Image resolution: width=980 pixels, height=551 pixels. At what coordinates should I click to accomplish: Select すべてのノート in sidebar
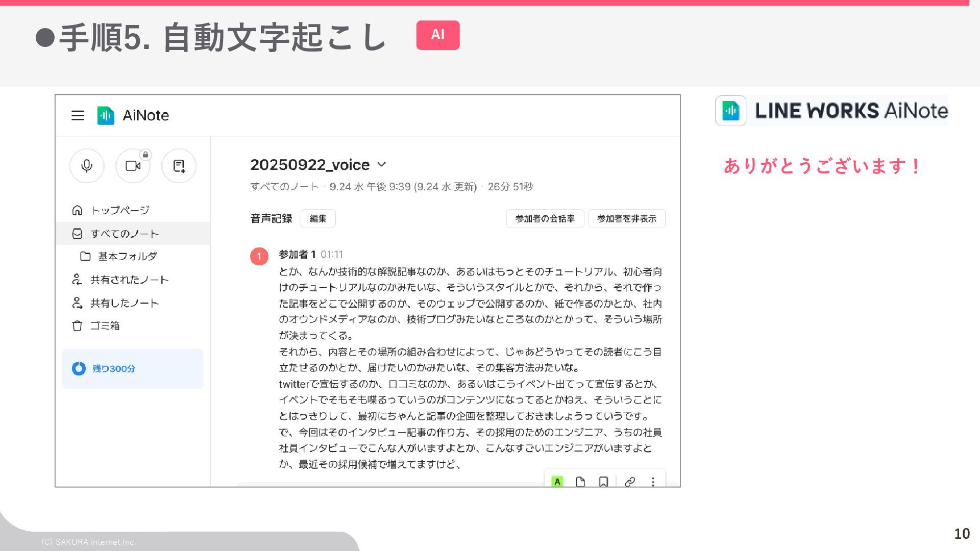(x=125, y=234)
